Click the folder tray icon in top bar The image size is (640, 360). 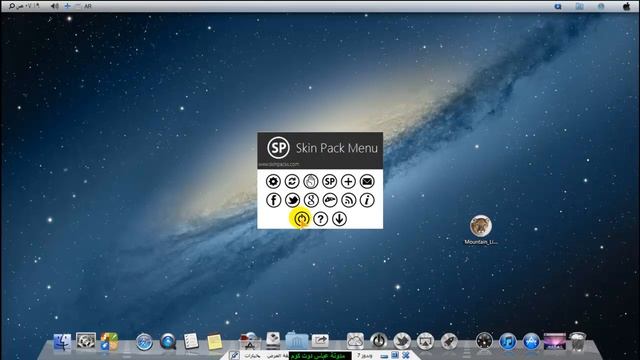pyautogui.click(x=580, y=6)
